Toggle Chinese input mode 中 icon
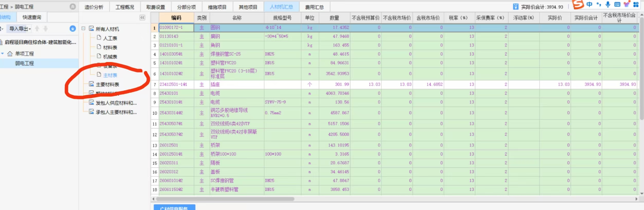This screenshot has width=644, height=210. pos(589,4)
